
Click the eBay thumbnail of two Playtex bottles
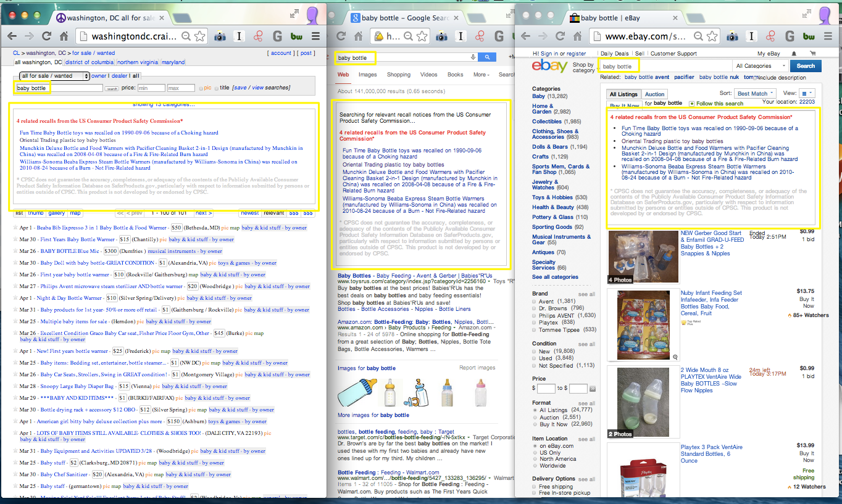coord(642,402)
